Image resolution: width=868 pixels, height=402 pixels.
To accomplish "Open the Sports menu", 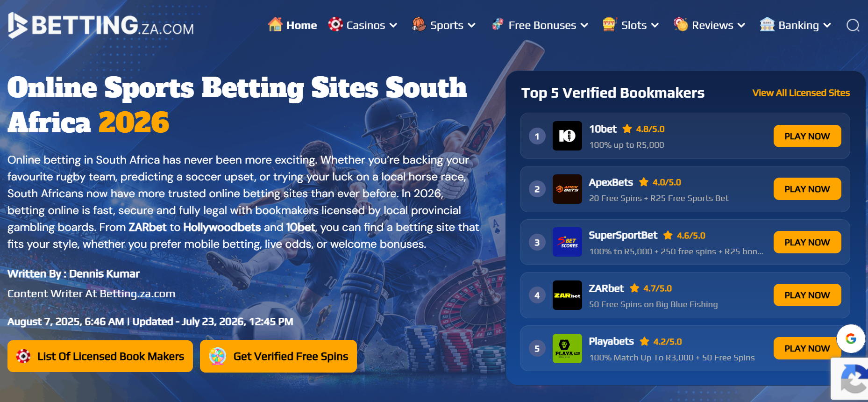I will point(447,25).
